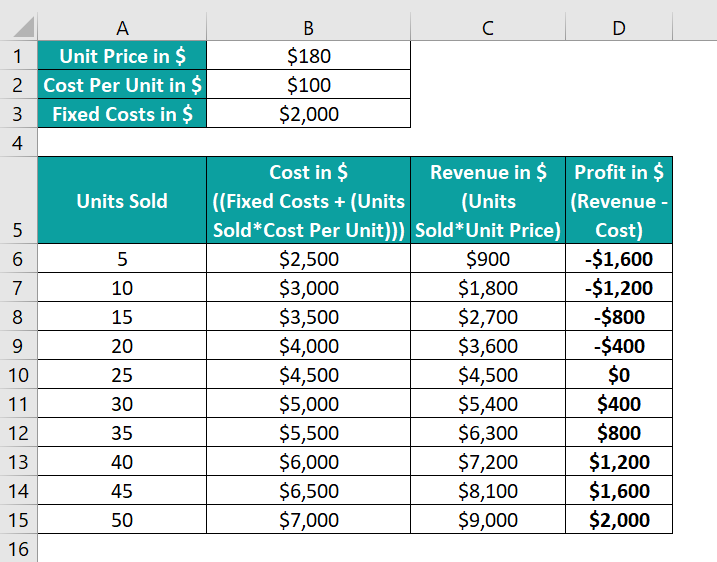Select revenue cell showing $1,800
This screenshot has height=562, width=717.
pyautogui.click(x=488, y=288)
